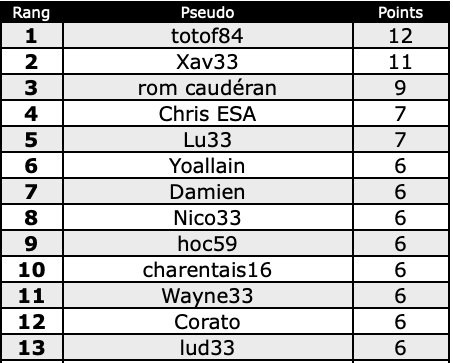This screenshot has width=453, height=363.
Task: Select the Yoallain row name
Action: coord(207,166)
